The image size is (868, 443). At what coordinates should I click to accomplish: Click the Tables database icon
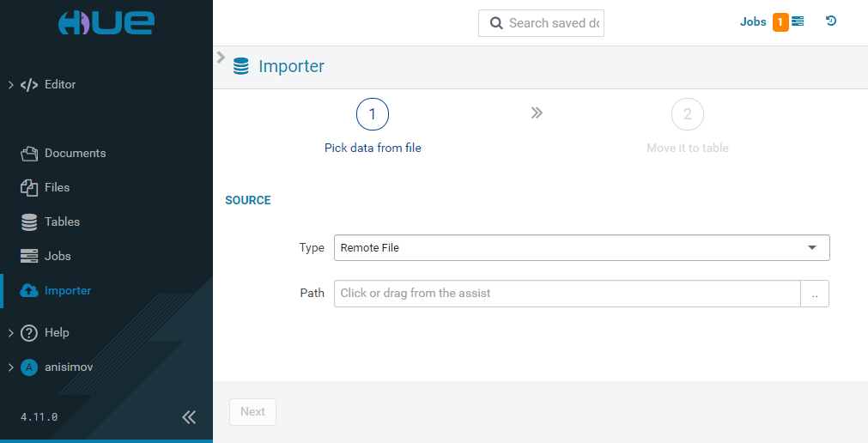pos(29,222)
